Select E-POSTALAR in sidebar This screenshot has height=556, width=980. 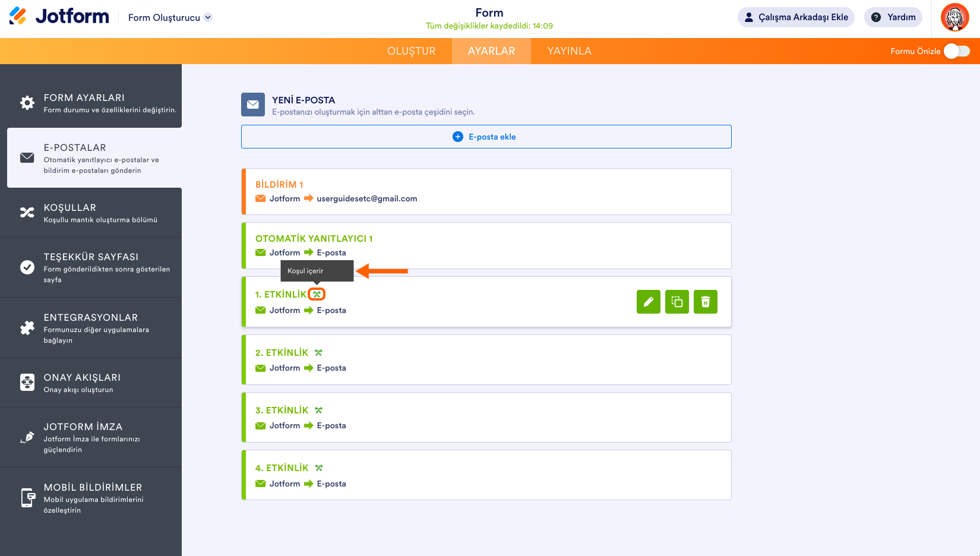tap(94, 158)
